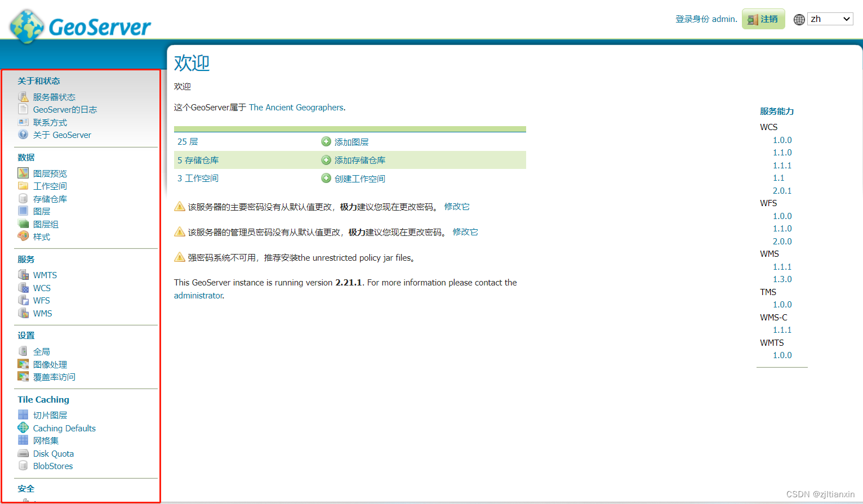Image resolution: width=863 pixels, height=504 pixels.
Task: Click the About GeoServer question icon
Action: coord(23,135)
